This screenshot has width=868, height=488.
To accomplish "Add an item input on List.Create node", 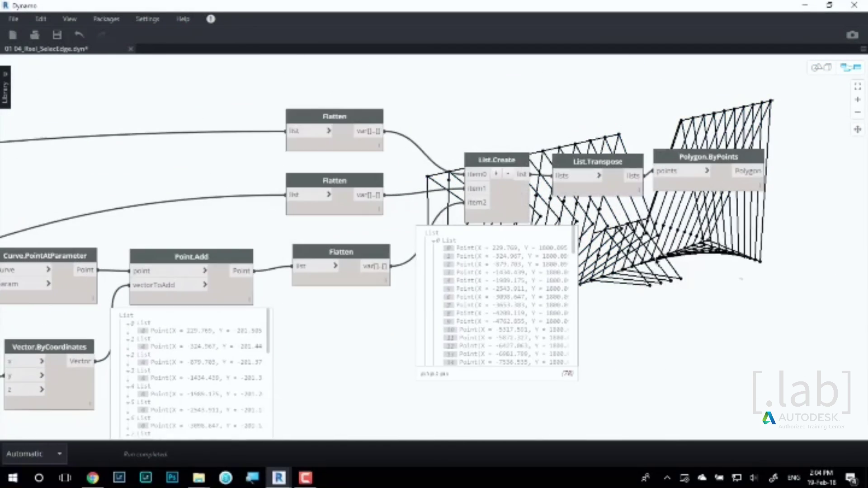I will [x=496, y=174].
